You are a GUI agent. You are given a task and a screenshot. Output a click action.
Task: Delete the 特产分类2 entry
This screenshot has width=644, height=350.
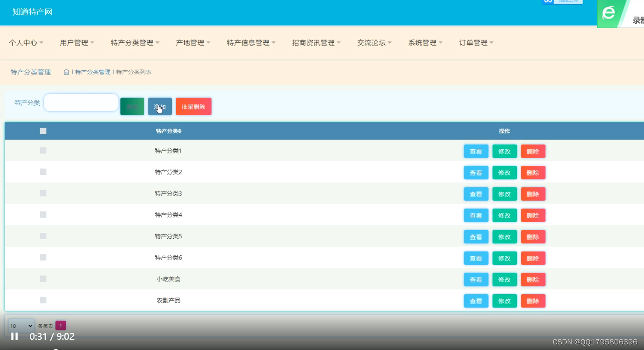pyautogui.click(x=533, y=173)
